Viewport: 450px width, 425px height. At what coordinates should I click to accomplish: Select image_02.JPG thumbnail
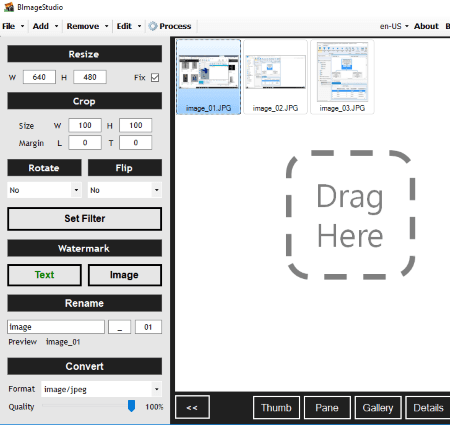275,77
